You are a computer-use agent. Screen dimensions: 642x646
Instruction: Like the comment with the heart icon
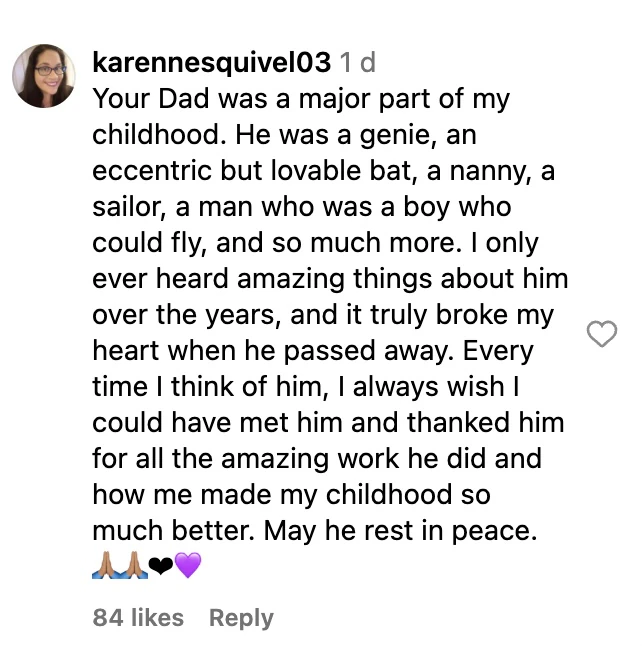601,334
